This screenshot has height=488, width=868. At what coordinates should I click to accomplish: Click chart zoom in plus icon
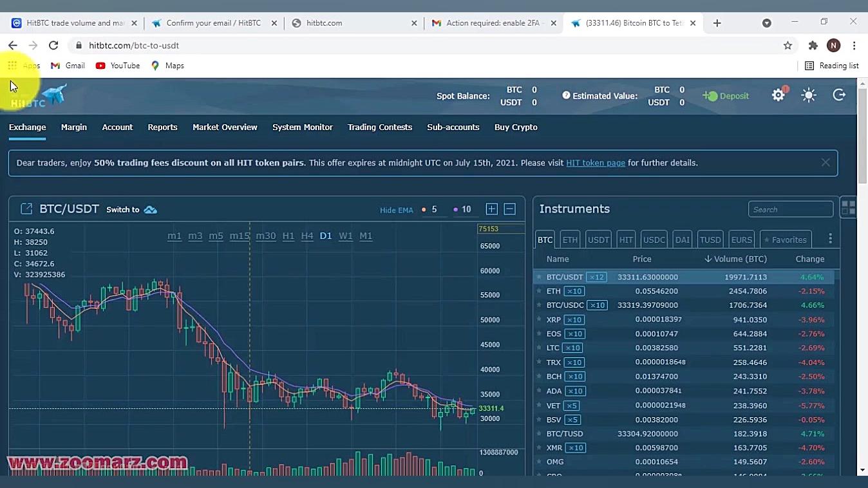(x=491, y=209)
